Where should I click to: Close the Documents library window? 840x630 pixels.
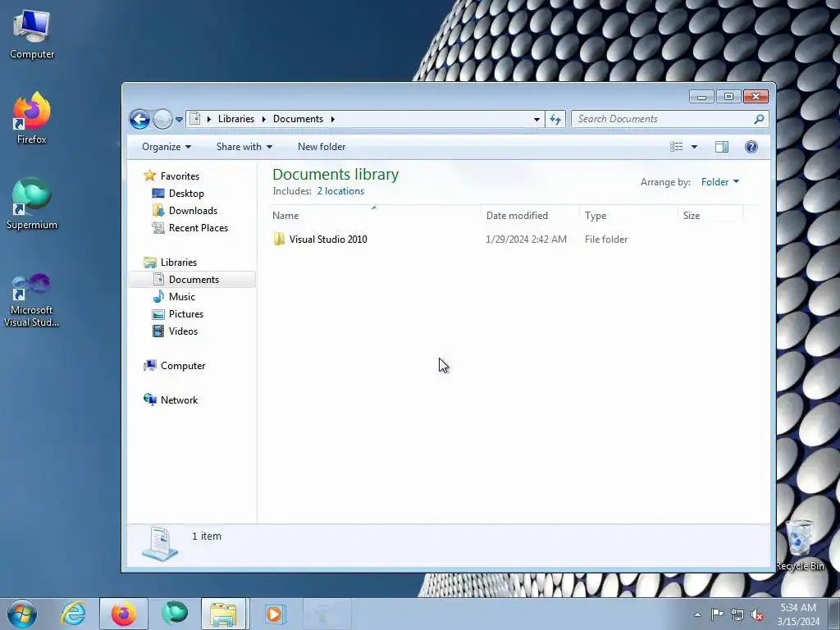(x=756, y=97)
